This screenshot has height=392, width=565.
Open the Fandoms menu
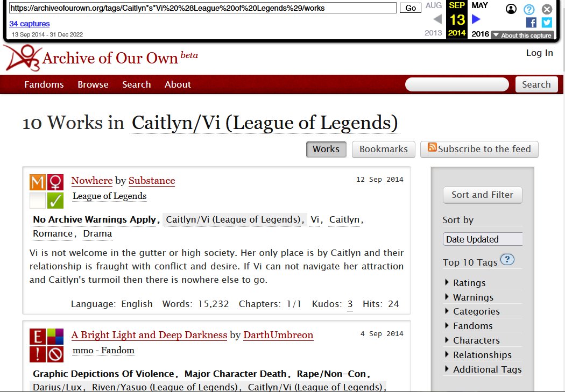pyautogui.click(x=44, y=84)
